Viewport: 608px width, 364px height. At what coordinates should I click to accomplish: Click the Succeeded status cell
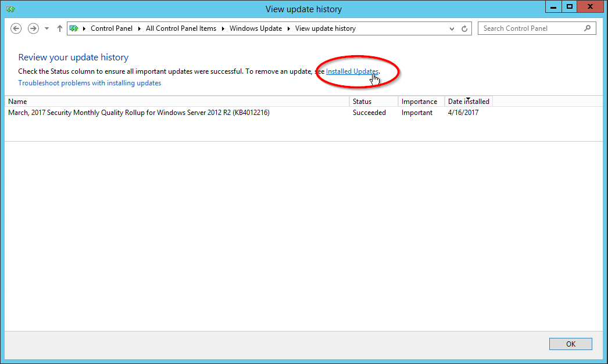pos(369,113)
